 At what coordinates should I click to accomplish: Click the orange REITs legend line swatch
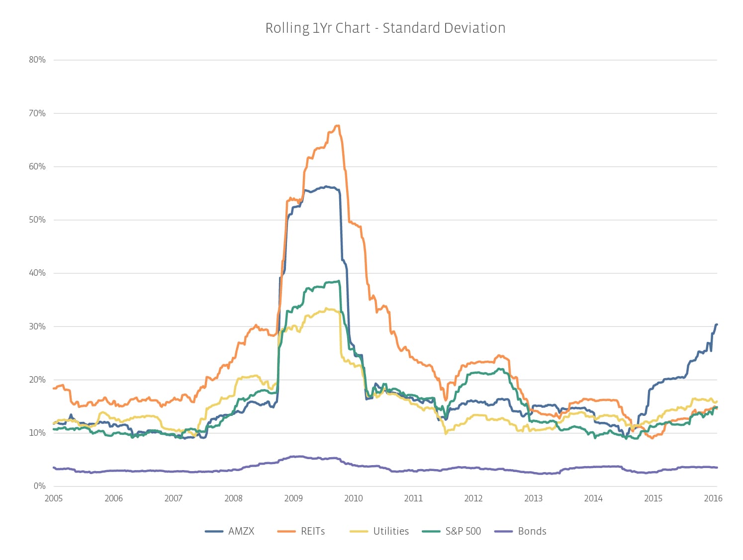(286, 532)
